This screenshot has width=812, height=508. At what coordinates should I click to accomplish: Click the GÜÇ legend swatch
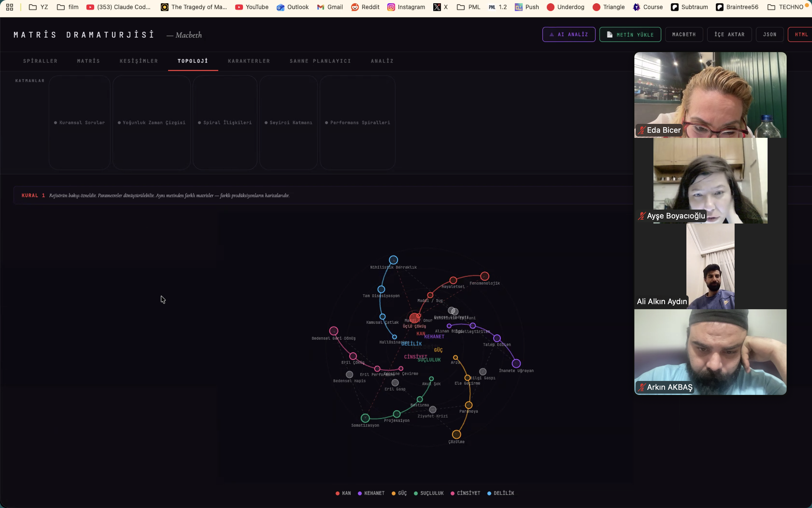pos(393,493)
